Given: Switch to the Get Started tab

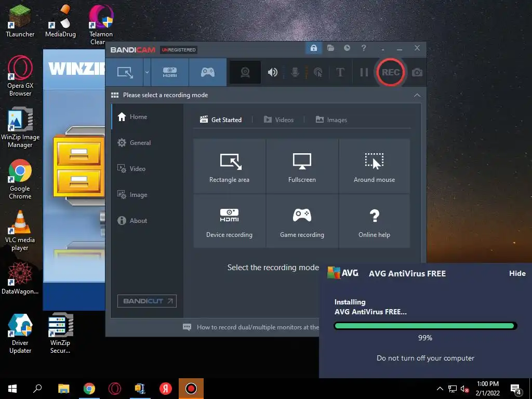Looking at the screenshot, I should point(220,120).
